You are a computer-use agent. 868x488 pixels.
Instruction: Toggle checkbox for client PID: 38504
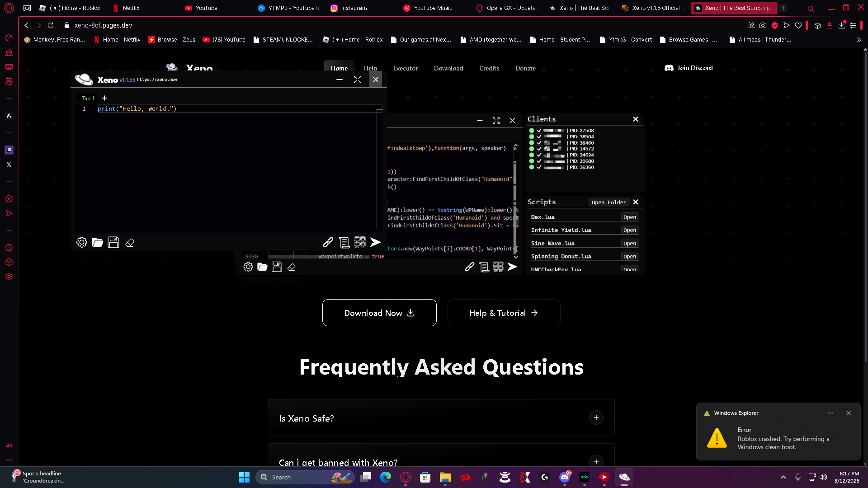539,136
